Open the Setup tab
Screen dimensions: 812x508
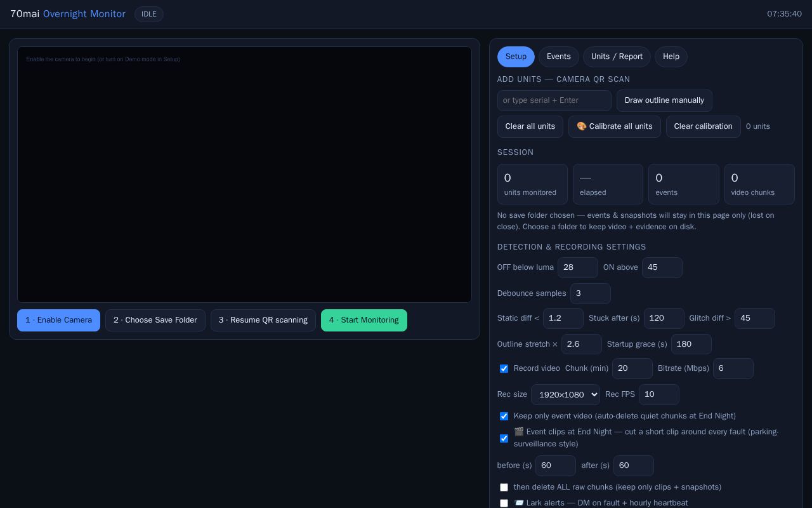(x=516, y=57)
